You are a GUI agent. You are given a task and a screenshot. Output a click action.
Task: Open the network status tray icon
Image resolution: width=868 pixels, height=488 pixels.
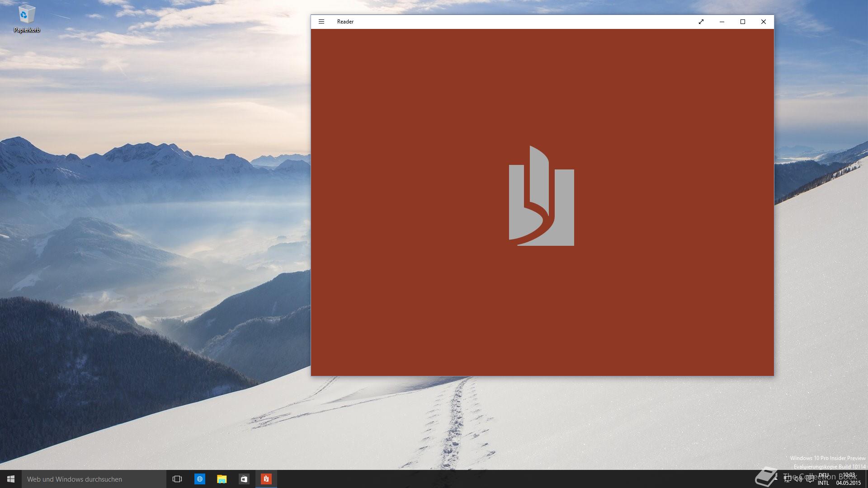click(x=788, y=479)
